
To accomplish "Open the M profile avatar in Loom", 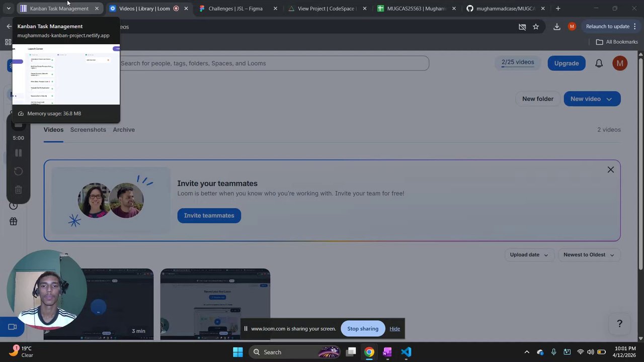I will coord(620,63).
